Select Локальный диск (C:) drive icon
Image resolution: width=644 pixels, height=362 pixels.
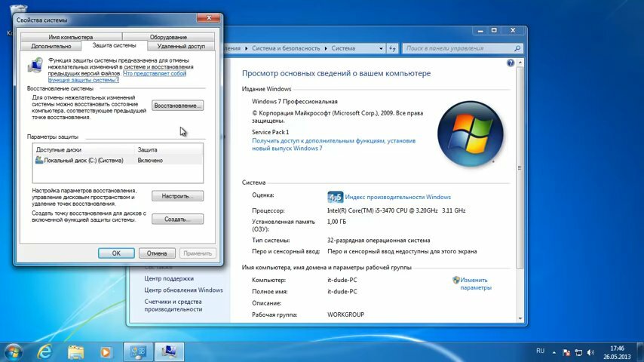coord(39,160)
